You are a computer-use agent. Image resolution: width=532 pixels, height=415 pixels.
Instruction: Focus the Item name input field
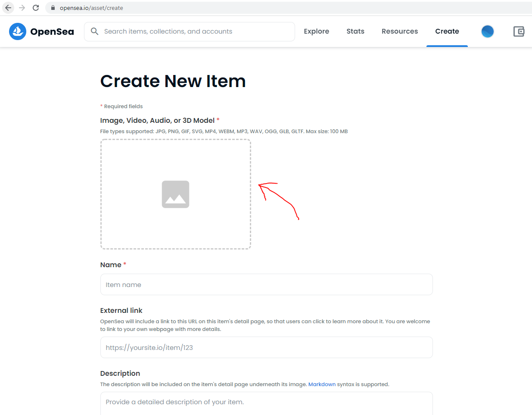(266, 284)
